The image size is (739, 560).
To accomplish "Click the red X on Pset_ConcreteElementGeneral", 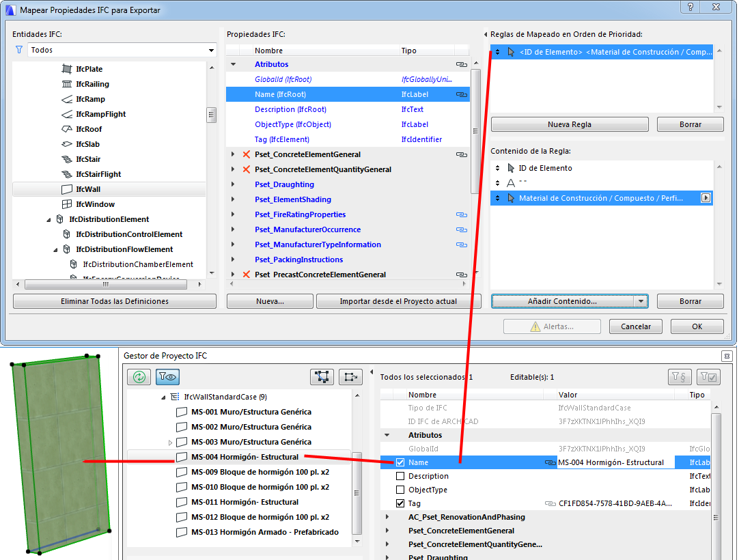I will (x=246, y=154).
